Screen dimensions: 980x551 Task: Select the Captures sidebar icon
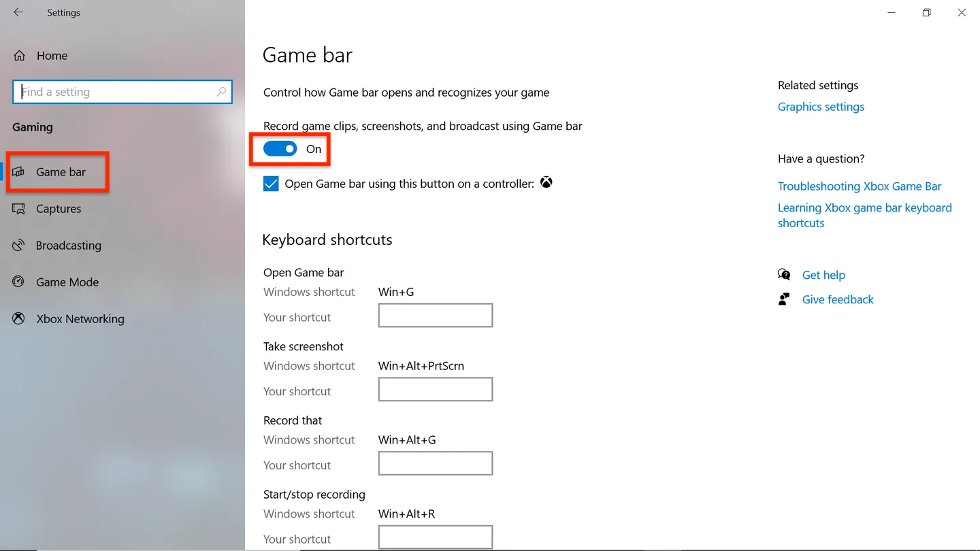click(18, 209)
